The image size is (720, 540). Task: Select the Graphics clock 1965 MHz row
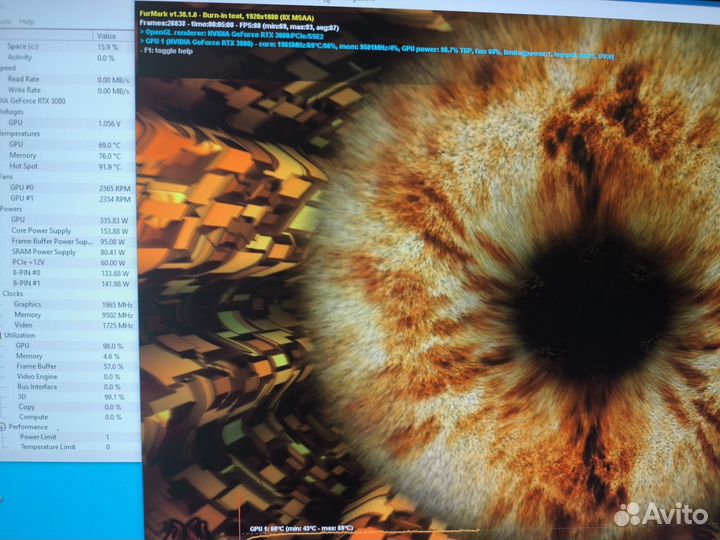tap(68, 304)
